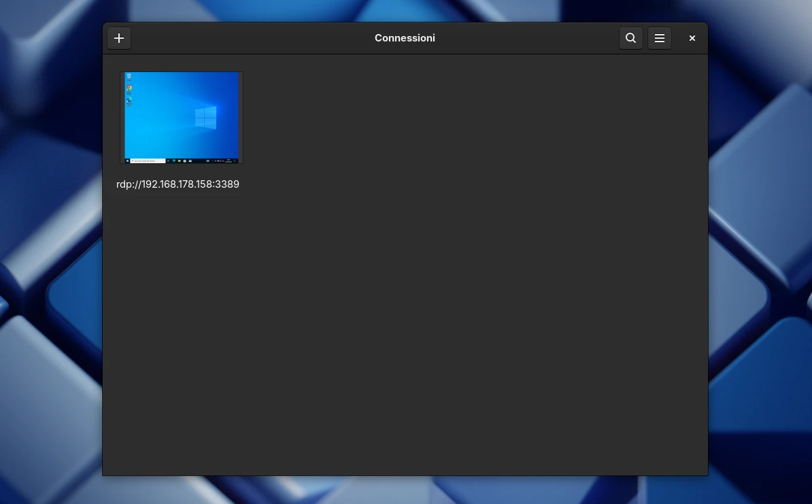Open File Explorer icon on the thumbnail taskbar

tap(180, 161)
